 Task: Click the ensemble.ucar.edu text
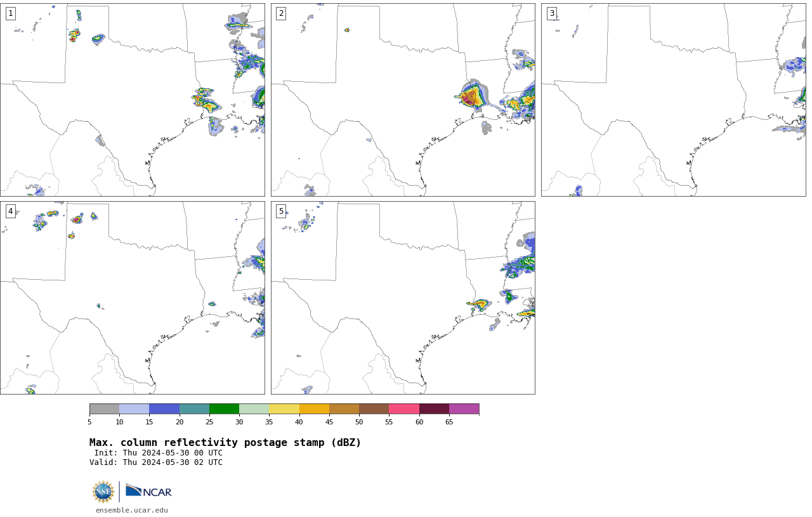(132, 510)
